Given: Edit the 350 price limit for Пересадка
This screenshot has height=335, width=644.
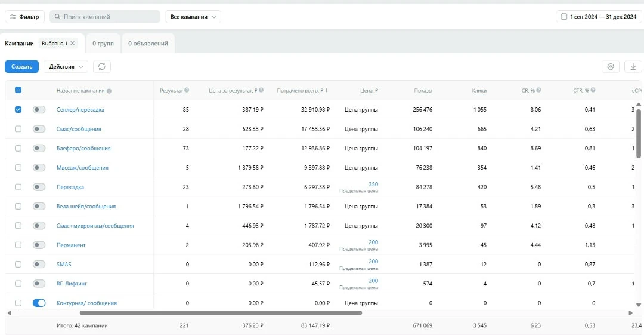Looking at the screenshot, I should click(x=373, y=185).
